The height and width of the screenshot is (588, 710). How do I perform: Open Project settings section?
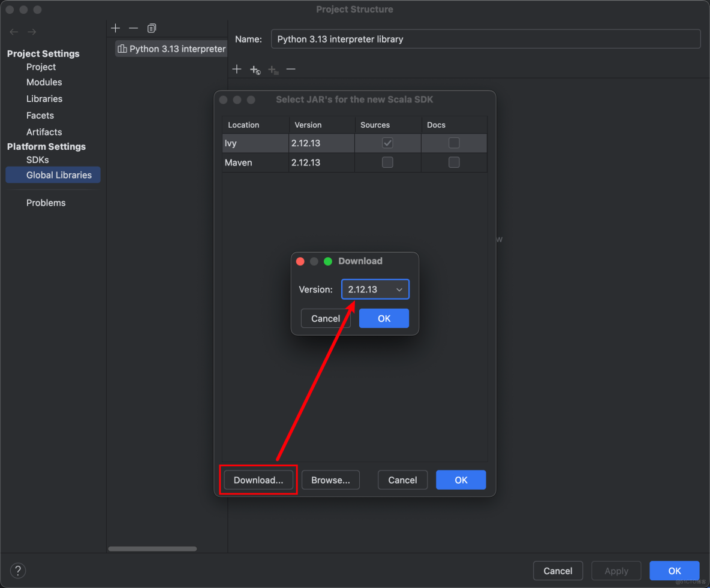(41, 67)
